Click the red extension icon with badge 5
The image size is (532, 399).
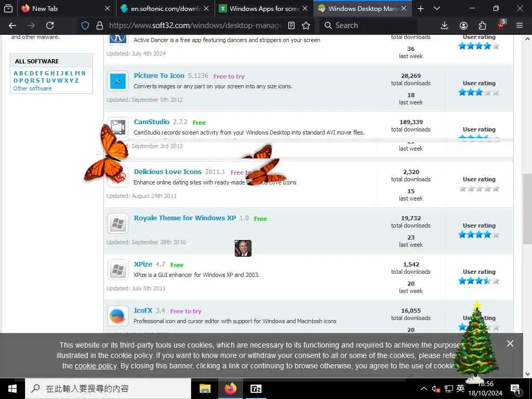point(501,25)
